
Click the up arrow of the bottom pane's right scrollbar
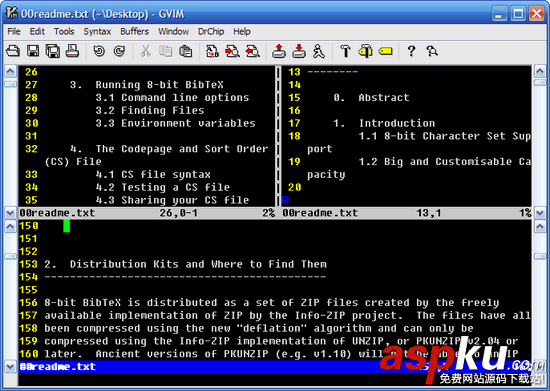[540, 227]
